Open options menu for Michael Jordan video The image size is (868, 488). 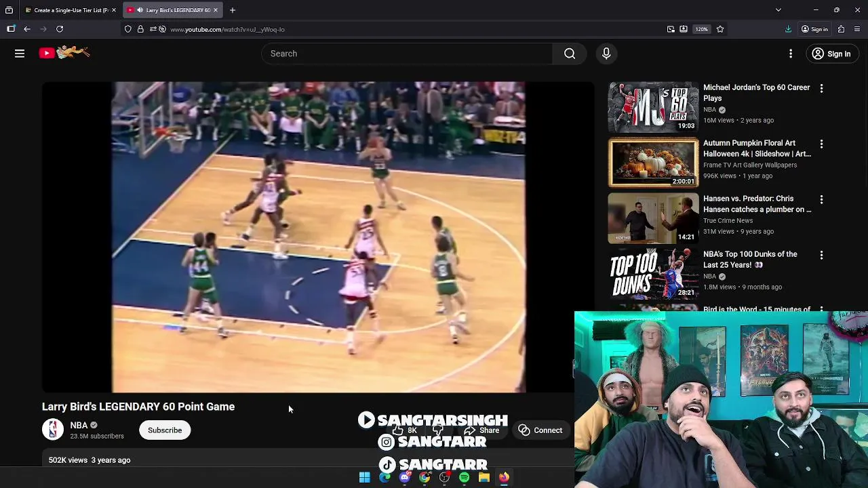[x=821, y=89]
